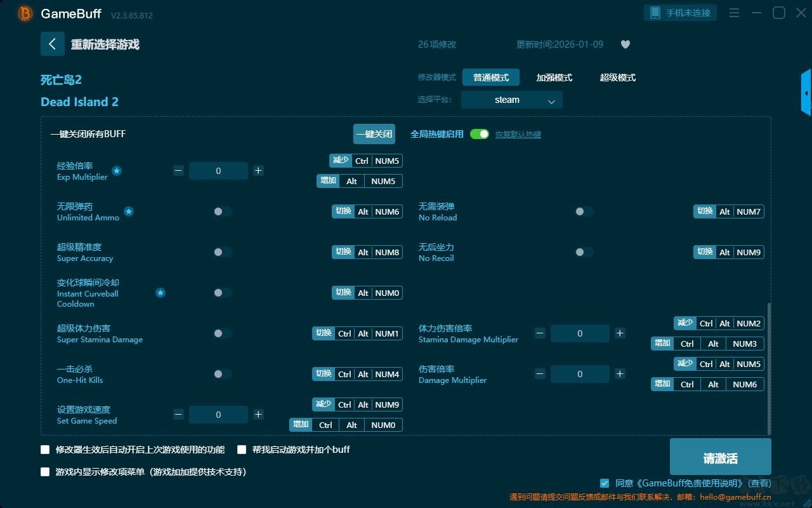This screenshot has width=812, height=508.
Task: Click the Dead Island 2 game title
Action: tap(80, 102)
